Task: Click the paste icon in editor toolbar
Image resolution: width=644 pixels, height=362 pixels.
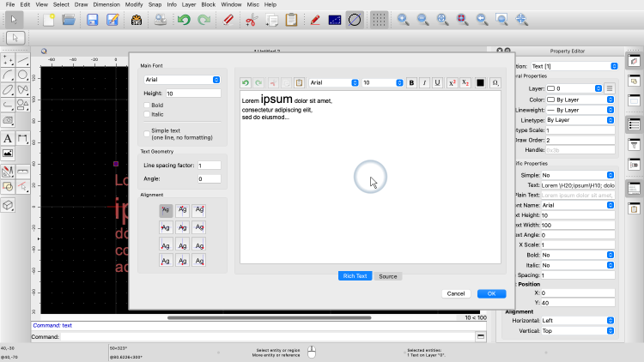Action: click(x=300, y=83)
